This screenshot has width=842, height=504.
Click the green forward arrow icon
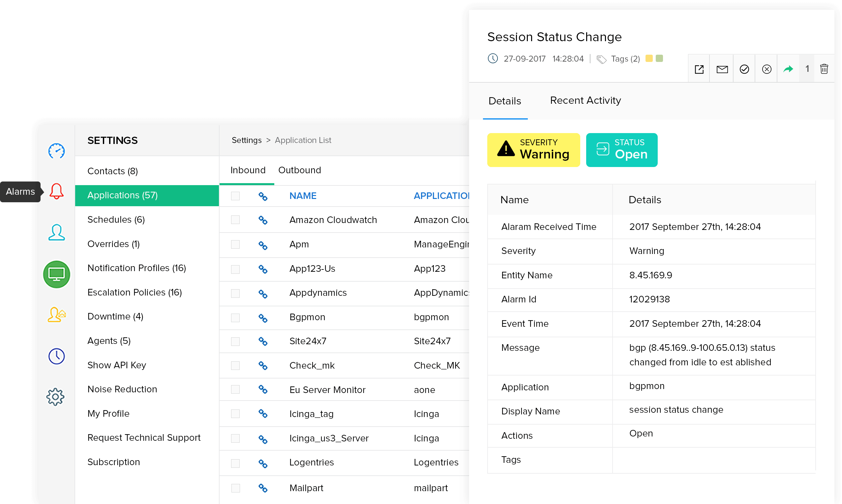[788, 69]
